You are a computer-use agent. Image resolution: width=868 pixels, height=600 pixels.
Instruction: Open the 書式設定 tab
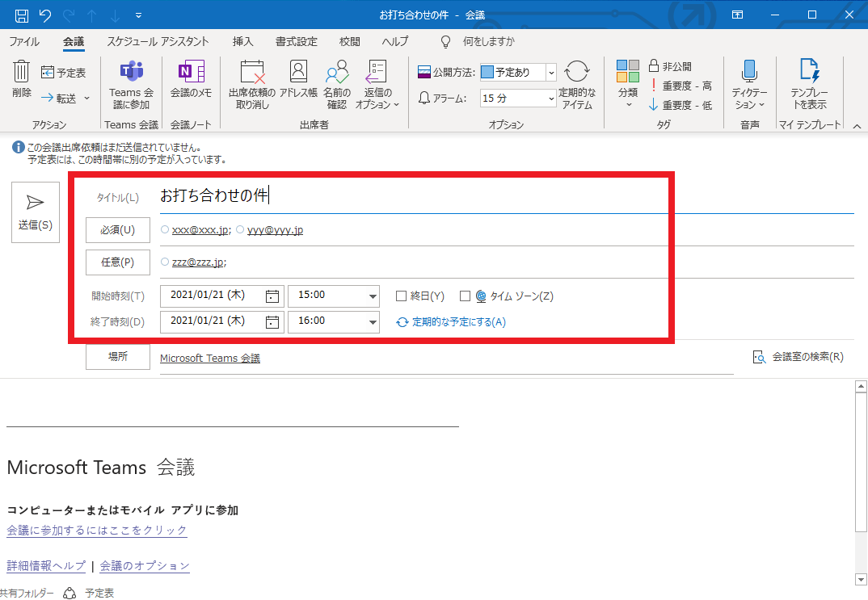(x=297, y=41)
